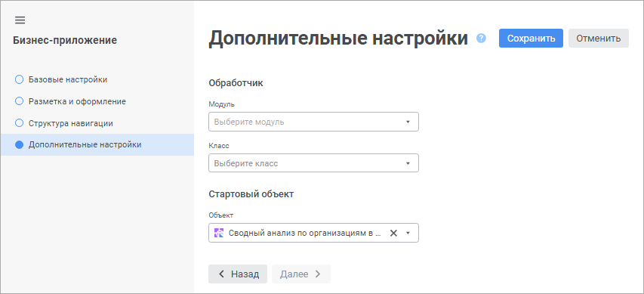The height and width of the screenshot is (294, 644).
Task: Click the left chevron in Назад button
Action: pos(221,274)
